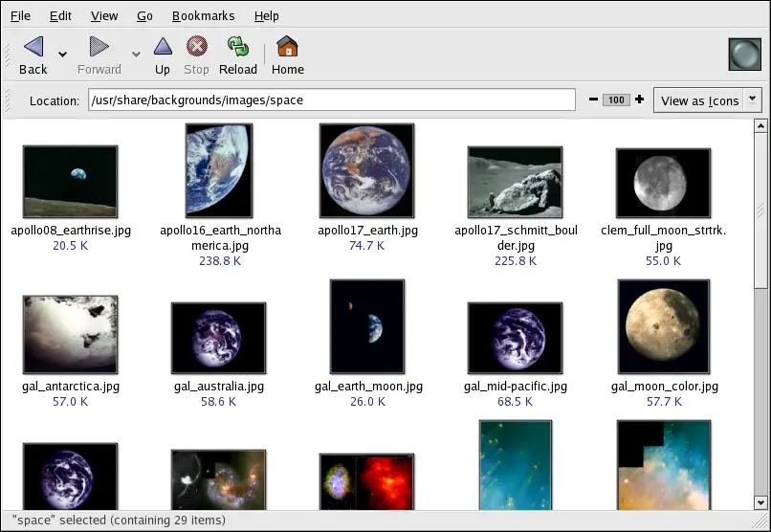Click the scrollbar down arrow

pyautogui.click(x=760, y=504)
